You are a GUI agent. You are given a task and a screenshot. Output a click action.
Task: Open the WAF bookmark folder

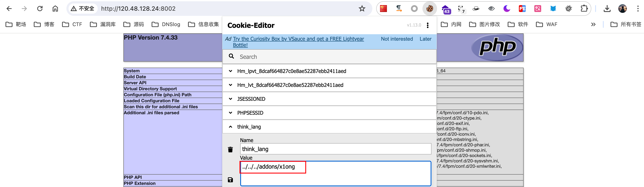[x=547, y=24]
